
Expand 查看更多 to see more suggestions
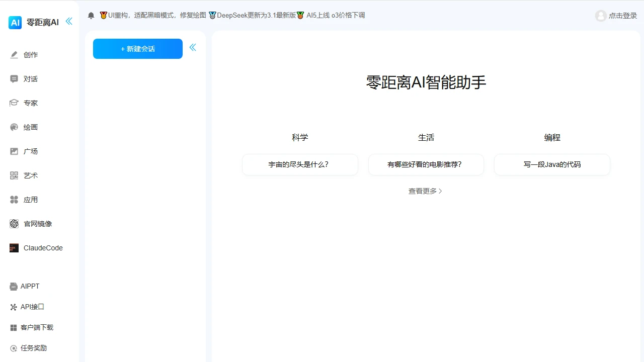coord(425,191)
